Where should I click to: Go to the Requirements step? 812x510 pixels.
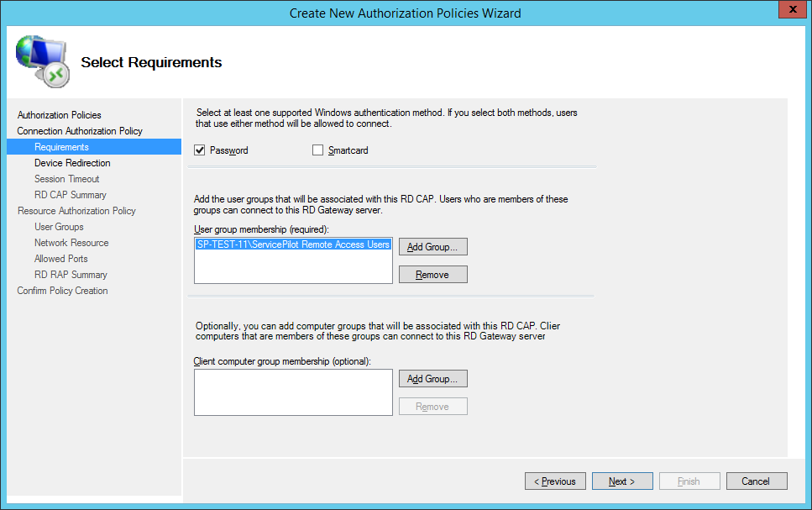pos(61,147)
